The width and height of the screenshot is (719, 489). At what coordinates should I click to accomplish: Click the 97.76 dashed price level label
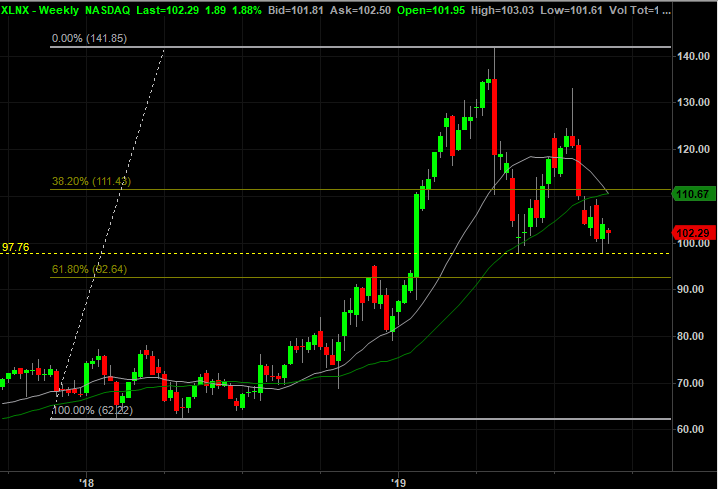pyautogui.click(x=16, y=248)
